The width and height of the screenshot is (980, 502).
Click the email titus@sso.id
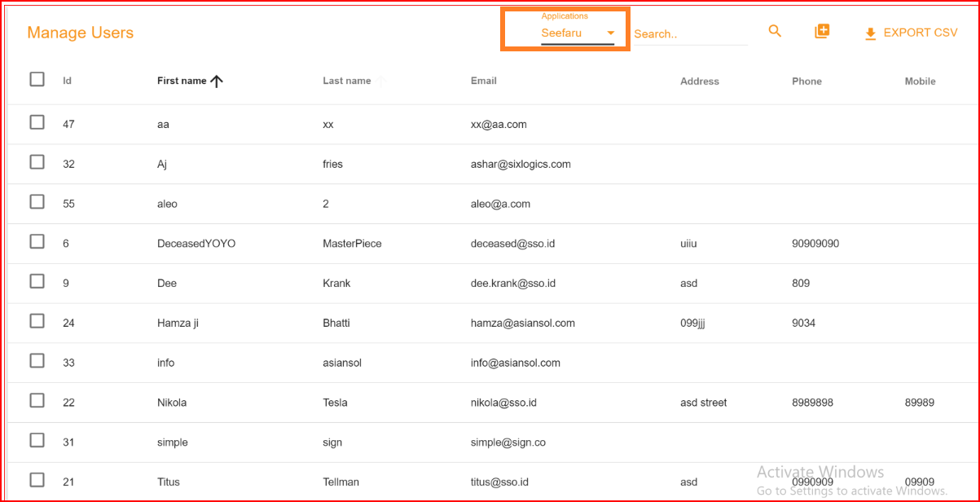click(x=501, y=482)
